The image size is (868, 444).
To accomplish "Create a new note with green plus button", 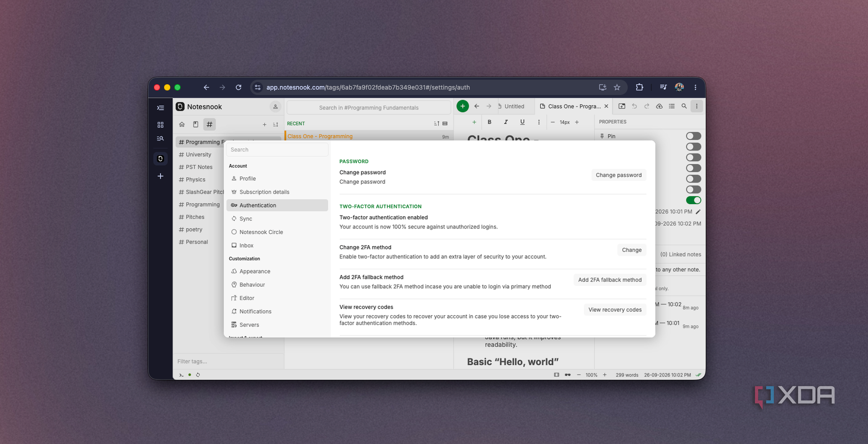I will [462, 106].
